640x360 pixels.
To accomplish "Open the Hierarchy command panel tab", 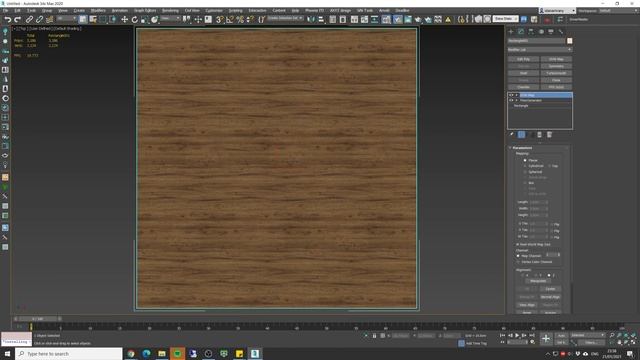I will click(531, 31).
